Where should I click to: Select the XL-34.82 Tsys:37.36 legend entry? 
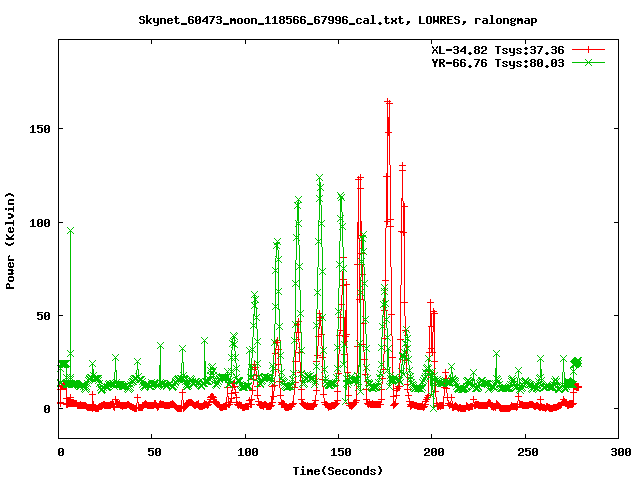(498, 50)
